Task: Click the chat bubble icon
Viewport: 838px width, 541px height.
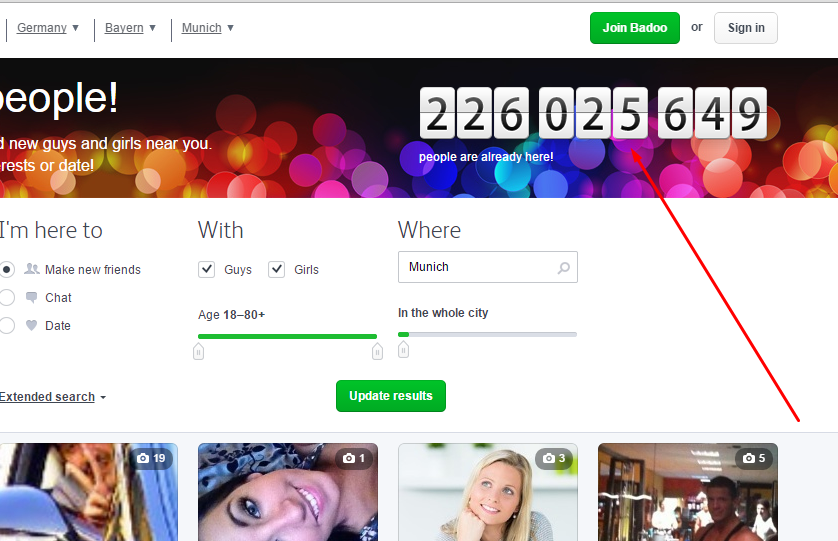Action: click(x=32, y=297)
